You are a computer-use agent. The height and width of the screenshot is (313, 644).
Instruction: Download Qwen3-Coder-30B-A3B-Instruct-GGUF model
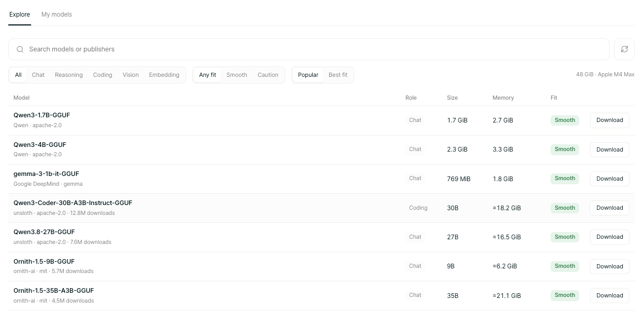(x=610, y=208)
